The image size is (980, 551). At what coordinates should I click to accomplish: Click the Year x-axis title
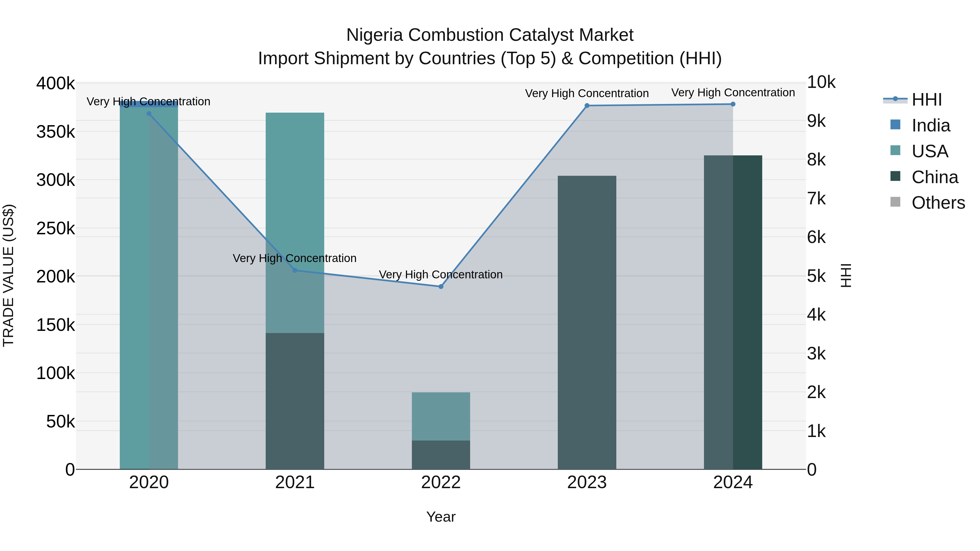pos(441,517)
